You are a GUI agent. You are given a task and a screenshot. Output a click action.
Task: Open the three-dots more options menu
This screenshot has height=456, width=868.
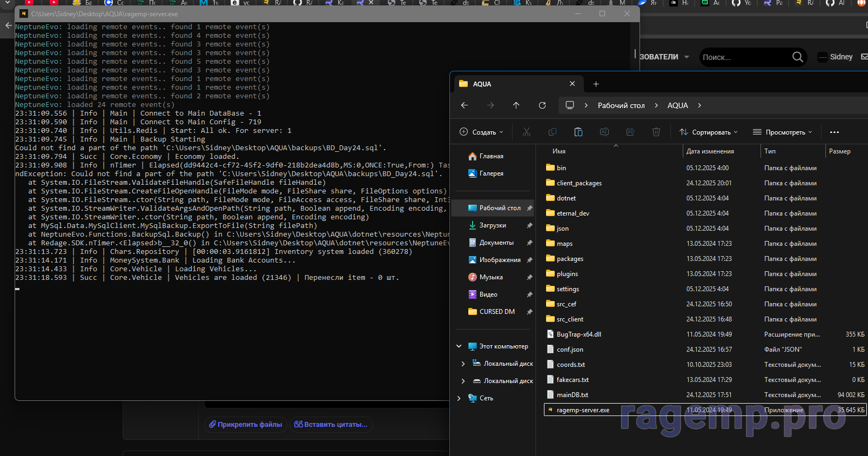pyautogui.click(x=834, y=132)
